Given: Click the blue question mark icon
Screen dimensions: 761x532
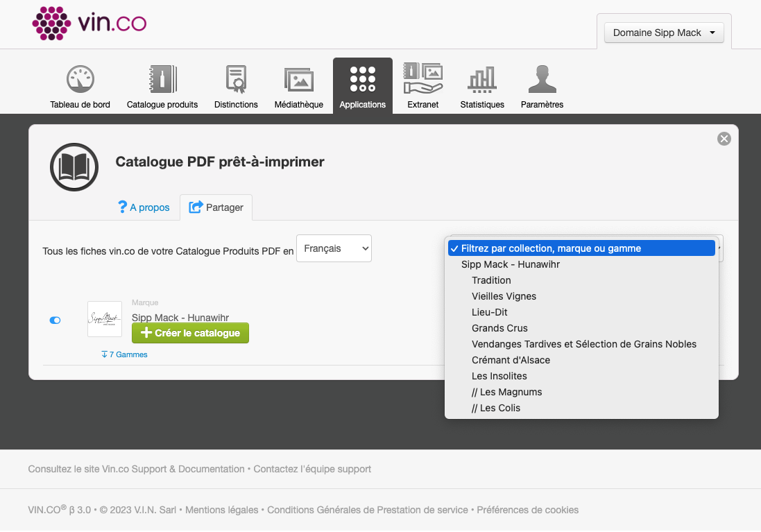Looking at the screenshot, I should pyautogui.click(x=122, y=207).
